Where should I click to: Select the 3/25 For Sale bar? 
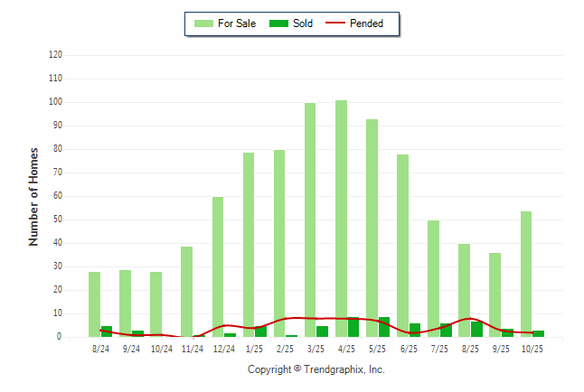pyautogui.click(x=310, y=219)
